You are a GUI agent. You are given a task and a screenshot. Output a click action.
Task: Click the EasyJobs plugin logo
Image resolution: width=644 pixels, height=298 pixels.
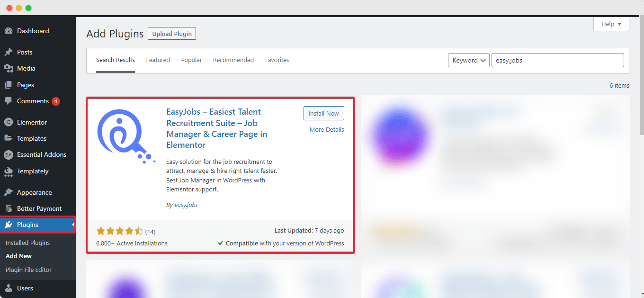(x=126, y=136)
